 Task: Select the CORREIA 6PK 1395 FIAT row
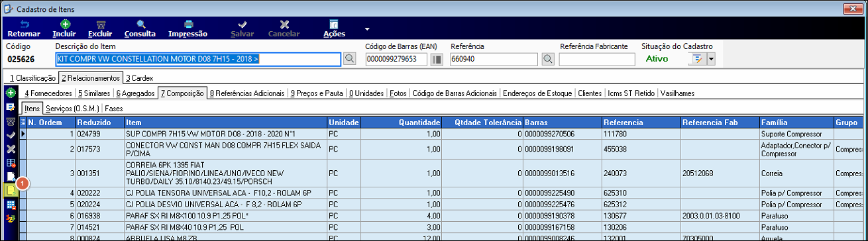444,173
